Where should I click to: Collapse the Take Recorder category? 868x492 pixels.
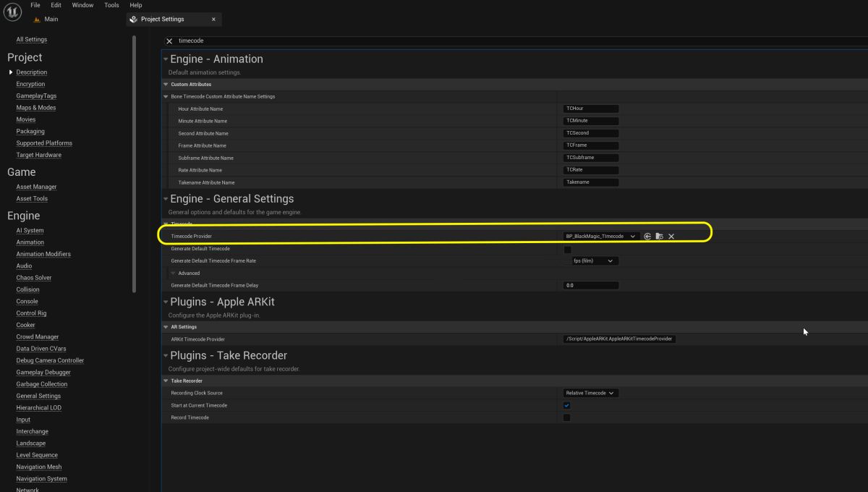pos(166,381)
